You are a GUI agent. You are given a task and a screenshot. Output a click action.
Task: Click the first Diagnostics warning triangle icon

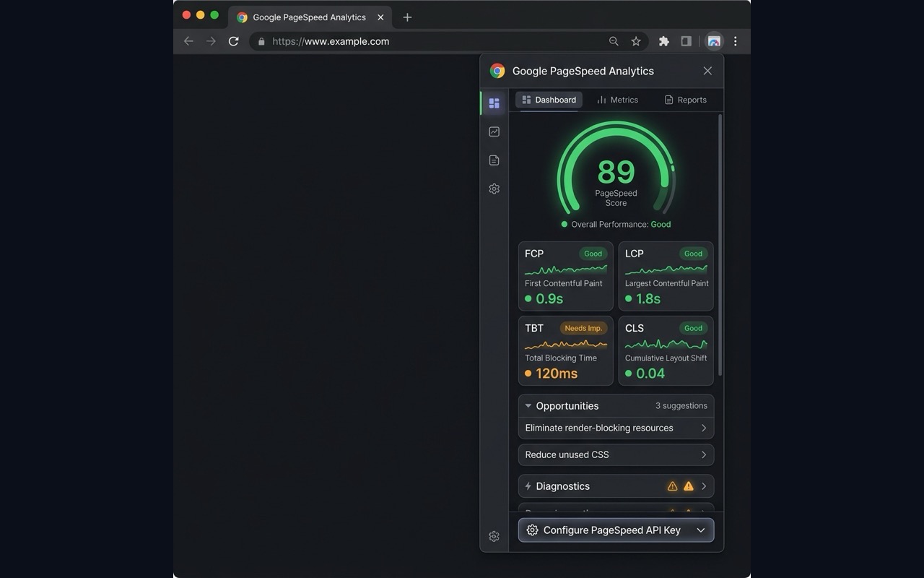672,486
